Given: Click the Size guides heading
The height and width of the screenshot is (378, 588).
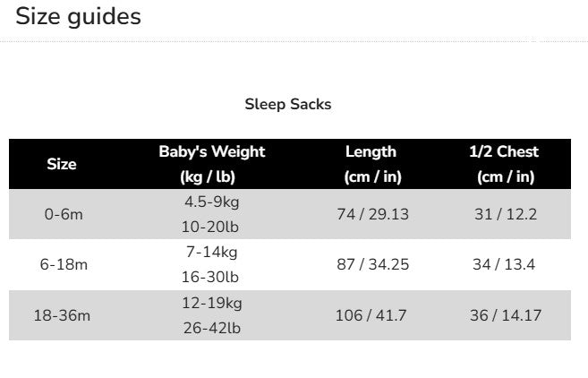Looking at the screenshot, I should 78,17.
